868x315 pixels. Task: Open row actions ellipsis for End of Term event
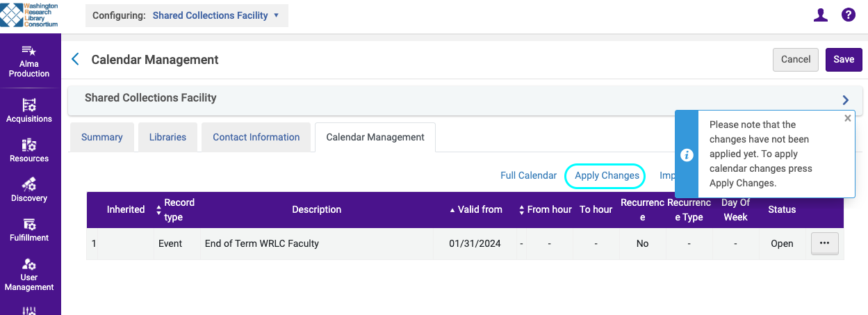click(x=824, y=244)
